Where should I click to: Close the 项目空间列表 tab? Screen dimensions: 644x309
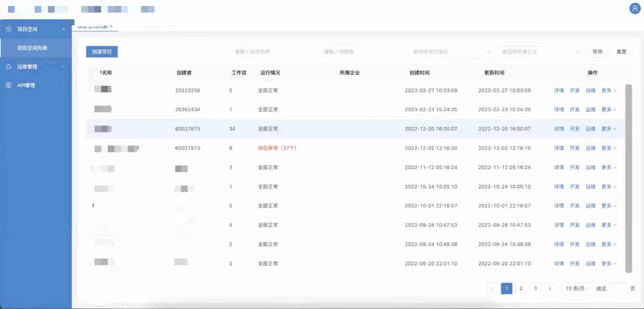(x=111, y=26)
